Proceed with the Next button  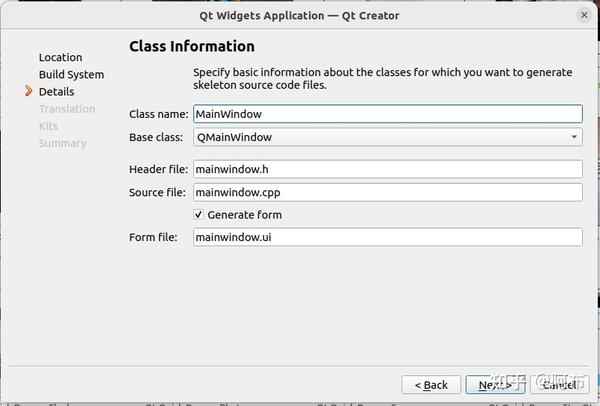coord(495,385)
